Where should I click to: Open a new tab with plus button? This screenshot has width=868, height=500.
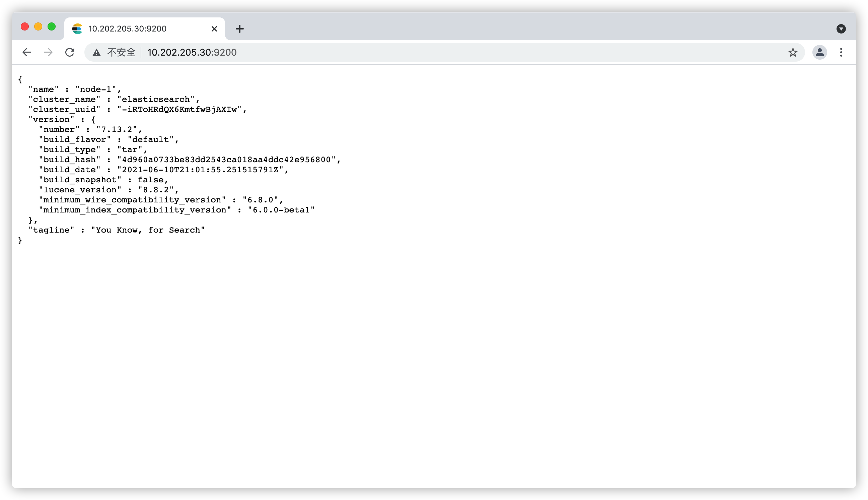coord(239,29)
